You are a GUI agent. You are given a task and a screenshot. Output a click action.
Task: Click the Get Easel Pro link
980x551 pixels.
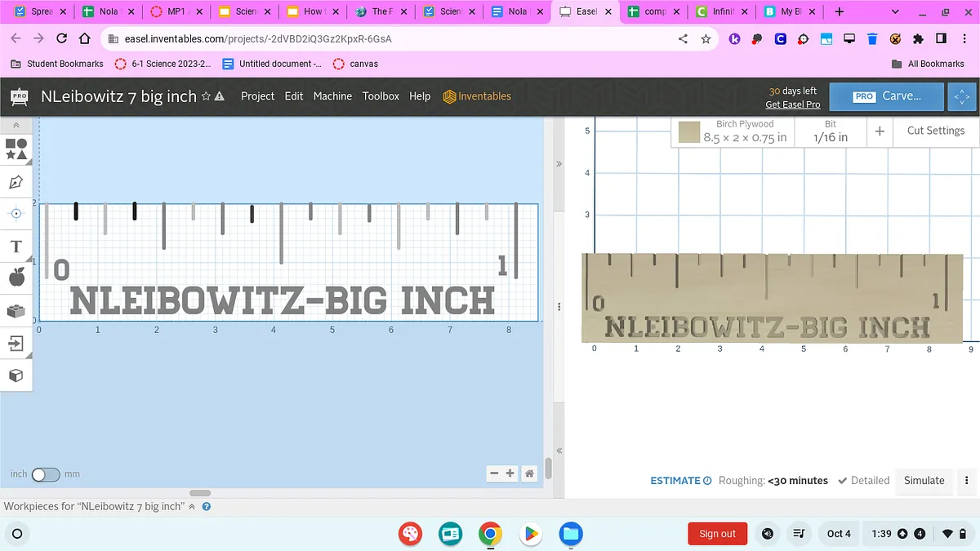click(x=792, y=104)
